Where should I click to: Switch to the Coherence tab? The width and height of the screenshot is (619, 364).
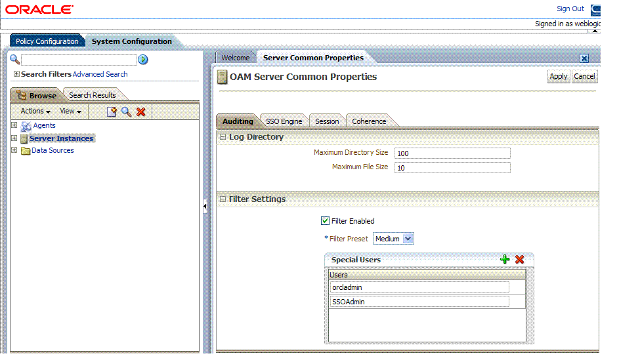[x=369, y=121]
